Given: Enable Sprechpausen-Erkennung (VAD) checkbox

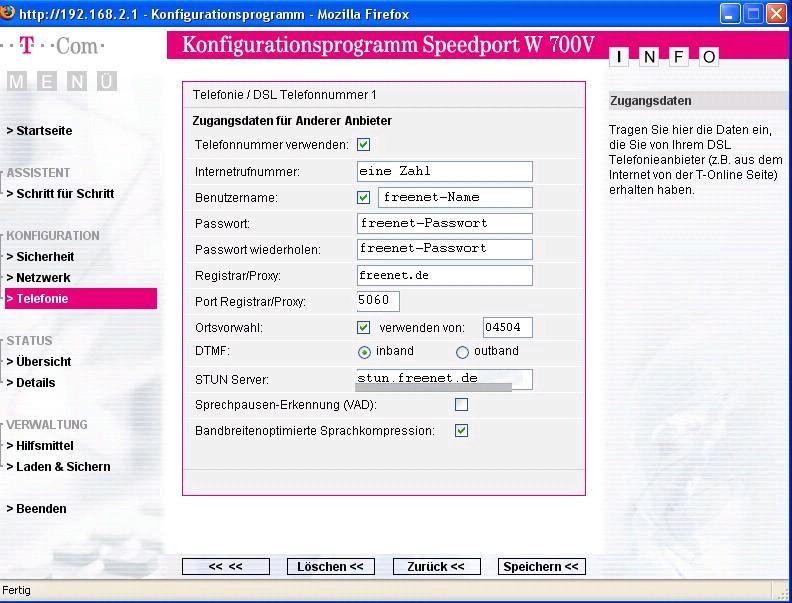Looking at the screenshot, I should tap(461, 405).
